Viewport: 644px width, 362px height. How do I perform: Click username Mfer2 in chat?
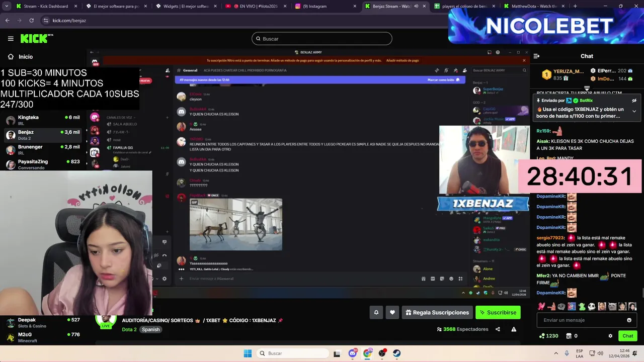tap(543, 276)
